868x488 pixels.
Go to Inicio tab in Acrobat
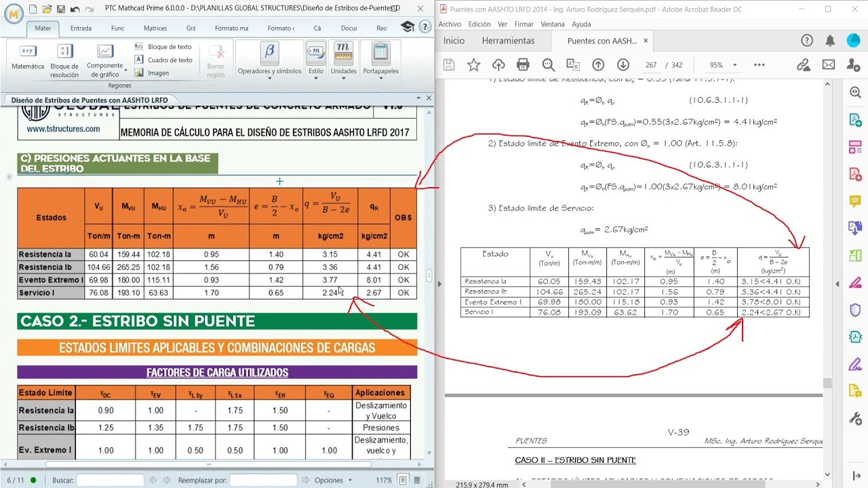pyautogui.click(x=454, y=41)
